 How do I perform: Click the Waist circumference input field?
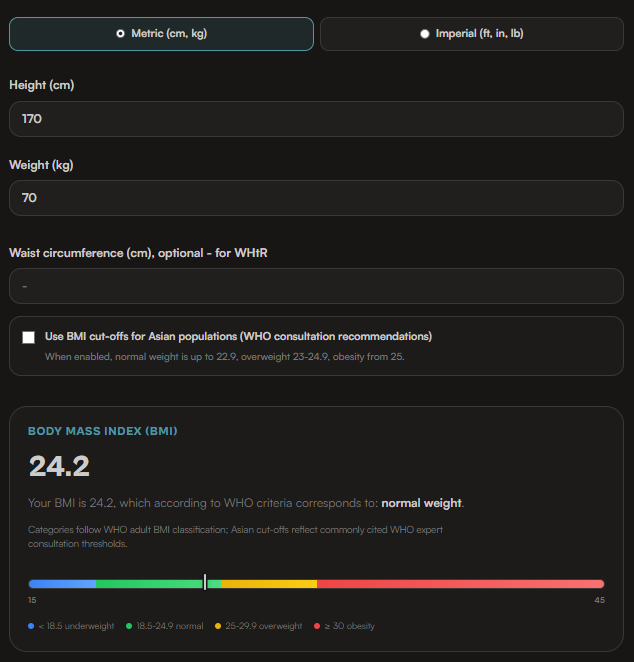(317, 286)
